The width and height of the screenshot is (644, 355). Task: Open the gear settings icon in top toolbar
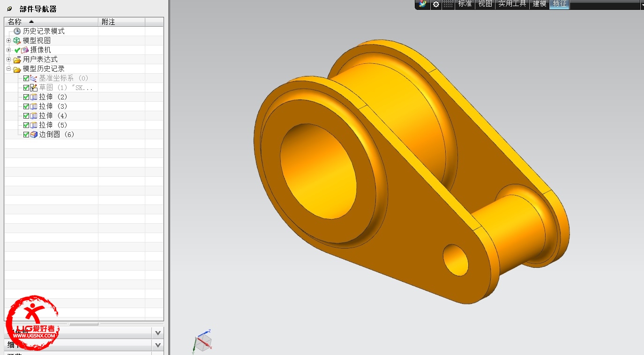pyautogui.click(x=436, y=4)
